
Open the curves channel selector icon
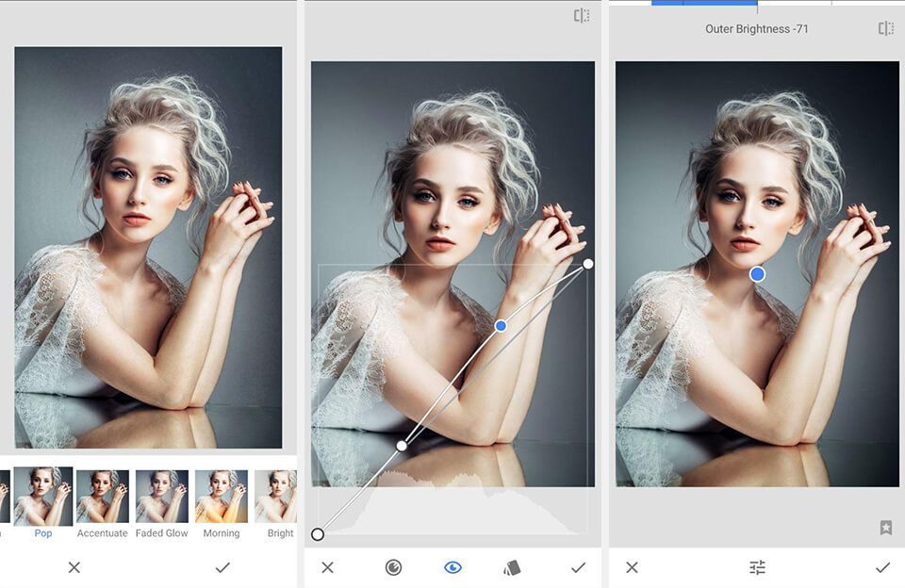click(393, 567)
